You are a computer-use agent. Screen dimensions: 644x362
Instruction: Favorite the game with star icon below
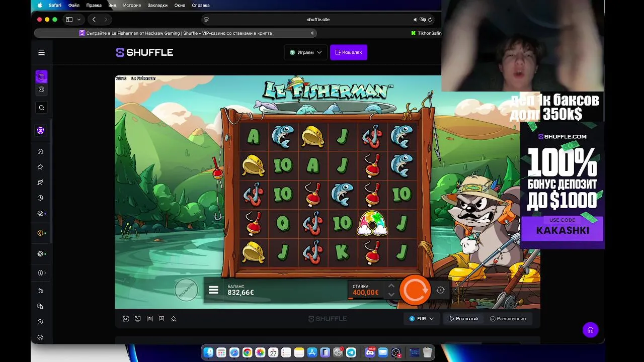pos(174,319)
